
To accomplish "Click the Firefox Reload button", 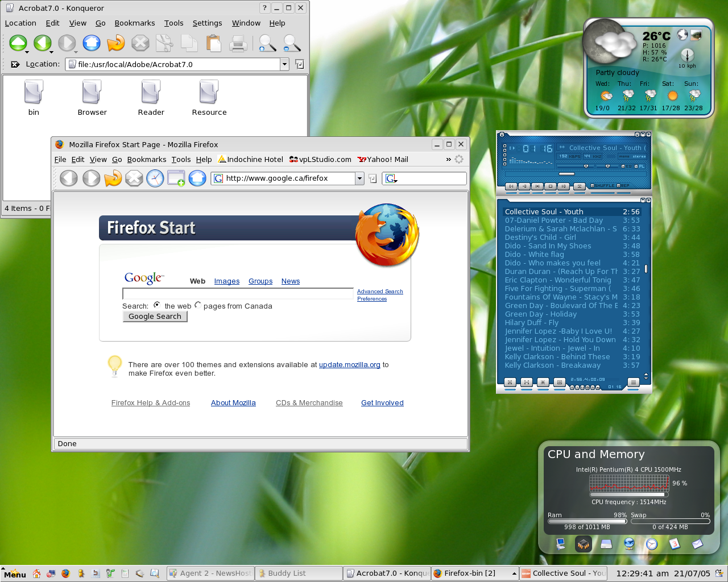I will tap(113, 178).
